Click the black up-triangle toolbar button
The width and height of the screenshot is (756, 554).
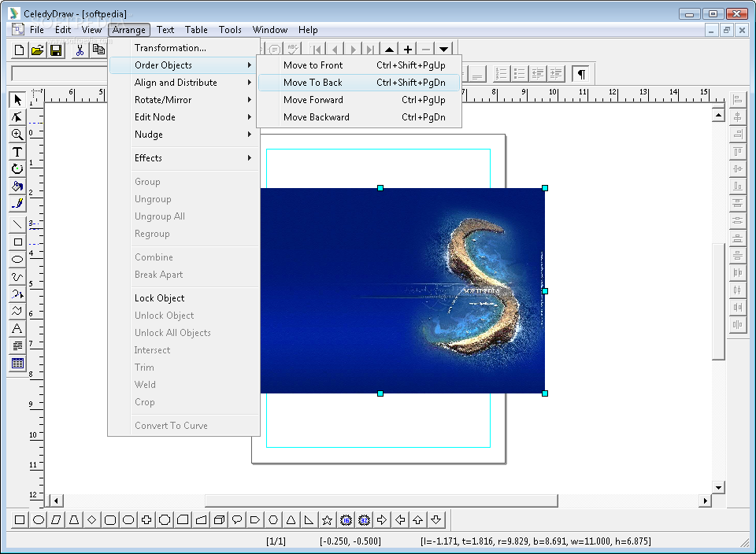click(390, 50)
